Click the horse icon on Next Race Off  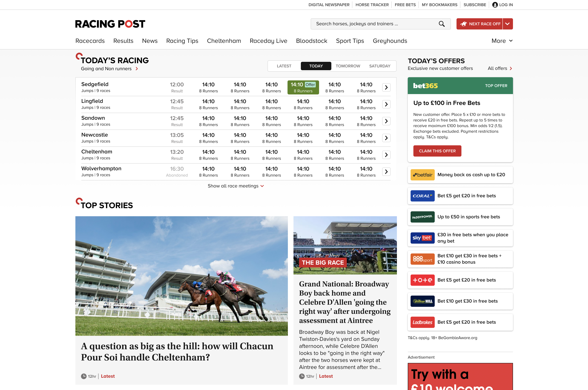[463, 24]
